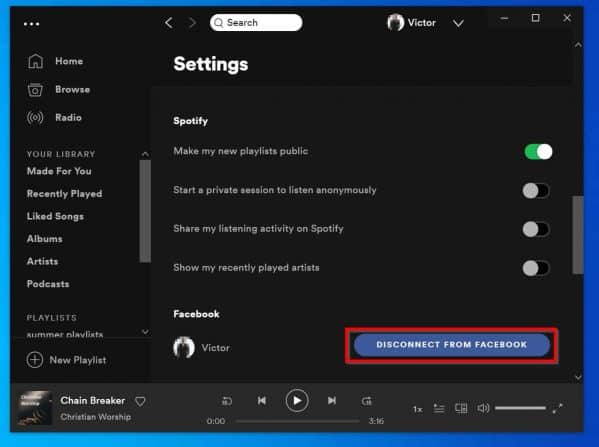Toggle Make my new playlists public

click(538, 152)
